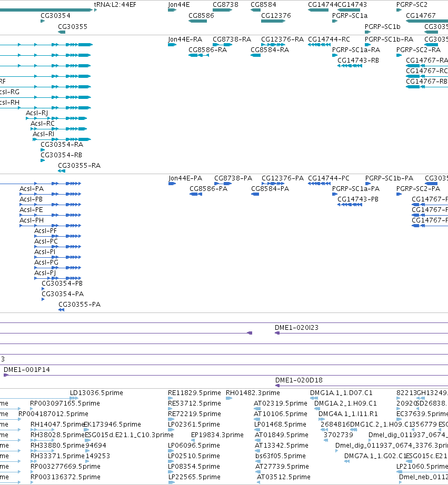Screen dimensions: 448x485
Task: Open the PGRP-SC1b-PA protein label
Action: click(x=389, y=178)
